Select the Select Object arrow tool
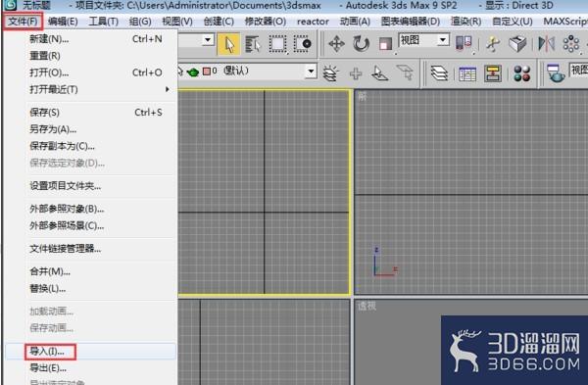588x385 pixels. (228, 44)
